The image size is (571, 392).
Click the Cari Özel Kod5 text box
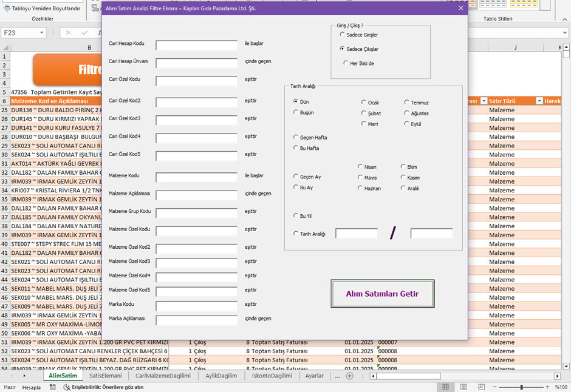(x=196, y=156)
